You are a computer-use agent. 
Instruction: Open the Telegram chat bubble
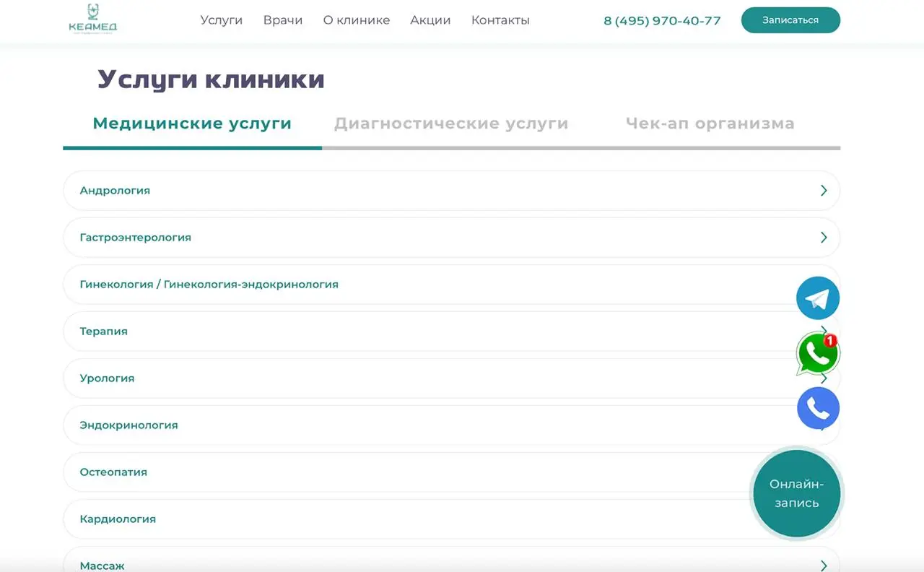pos(818,298)
